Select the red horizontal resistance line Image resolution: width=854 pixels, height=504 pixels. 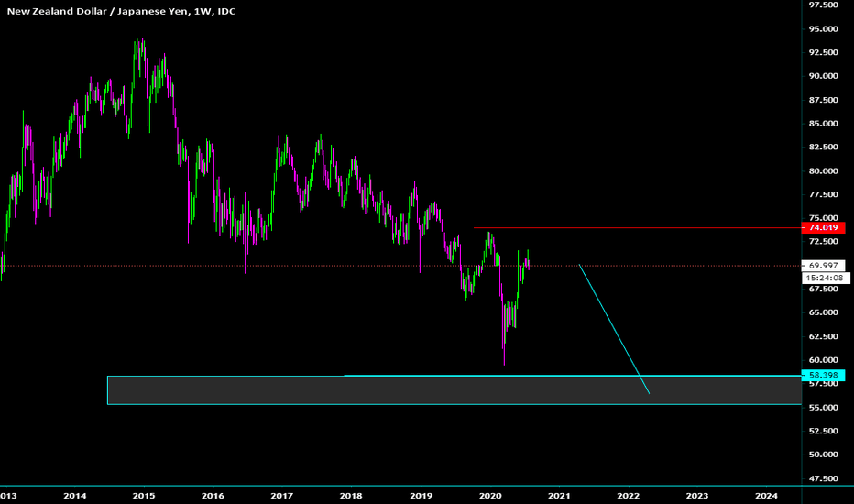click(x=637, y=227)
